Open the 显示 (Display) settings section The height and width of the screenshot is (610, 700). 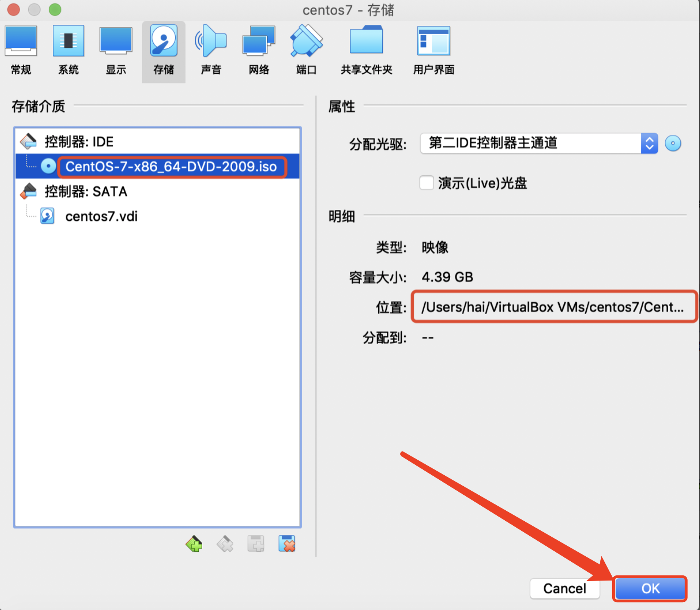coord(116,51)
